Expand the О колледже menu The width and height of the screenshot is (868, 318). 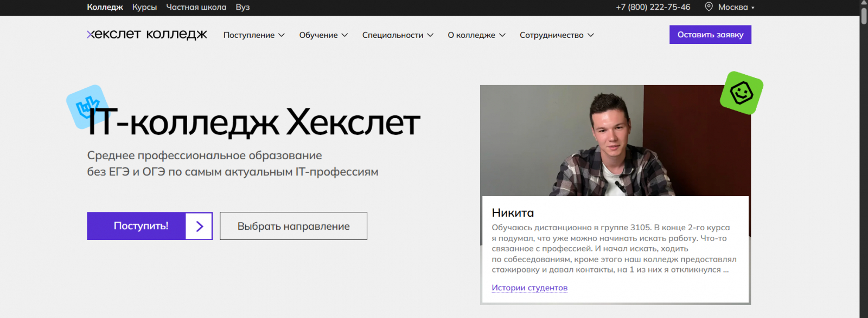(476, 35)
